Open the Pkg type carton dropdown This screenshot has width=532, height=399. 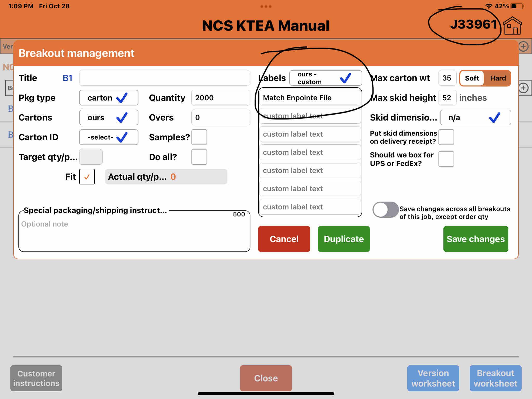tap(109, 98)
